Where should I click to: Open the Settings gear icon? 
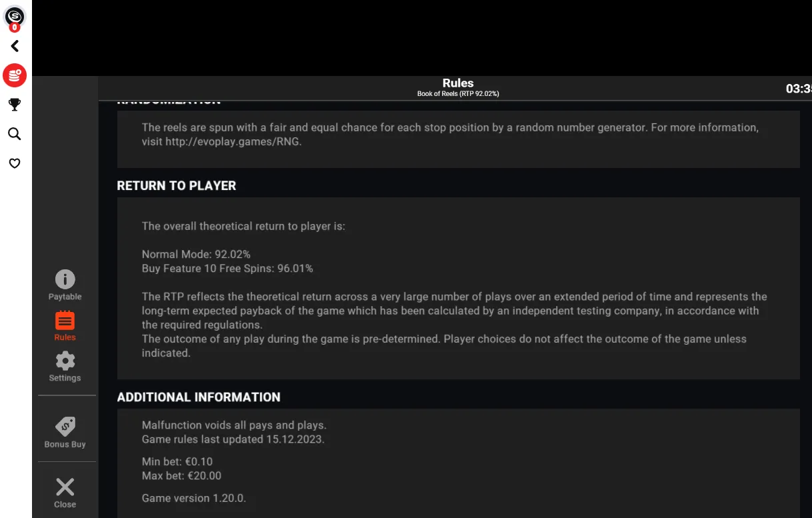click(x=65, y=361)
